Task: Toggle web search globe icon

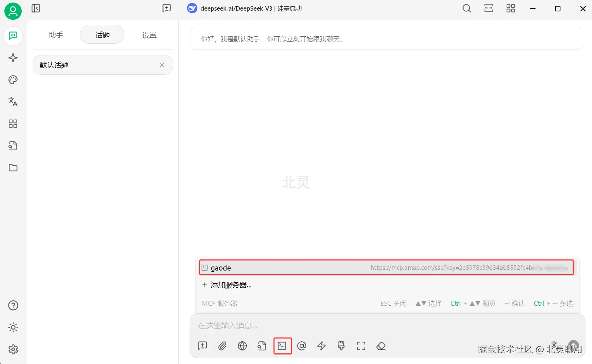Action: point(242,346)
